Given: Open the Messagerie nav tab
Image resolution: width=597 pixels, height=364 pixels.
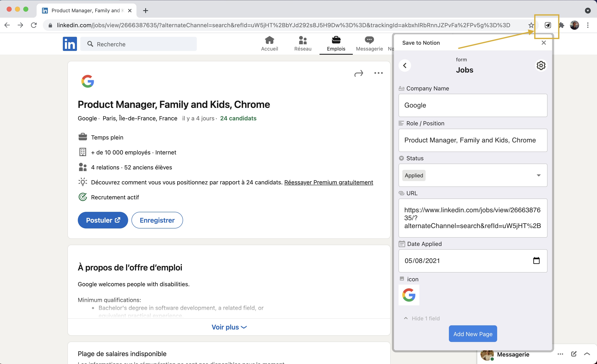Looking at the screenshot, I should pos(369,44).
